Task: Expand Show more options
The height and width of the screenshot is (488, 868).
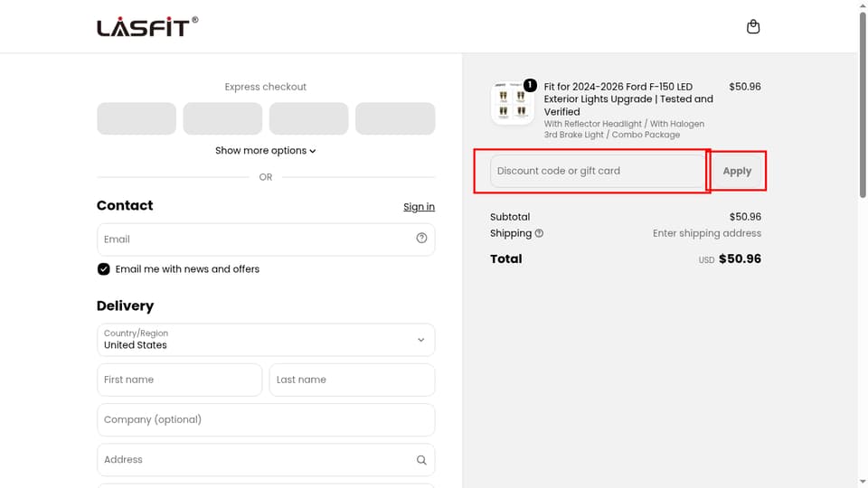Action: point(266,151)
